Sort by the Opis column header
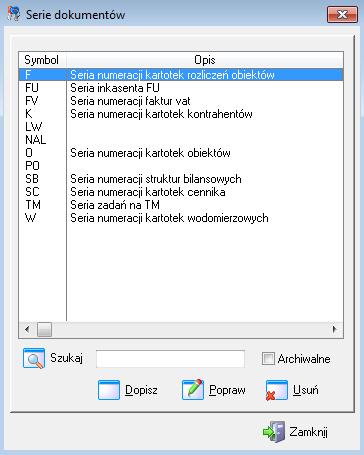364x455 pixels. point(205,60)
